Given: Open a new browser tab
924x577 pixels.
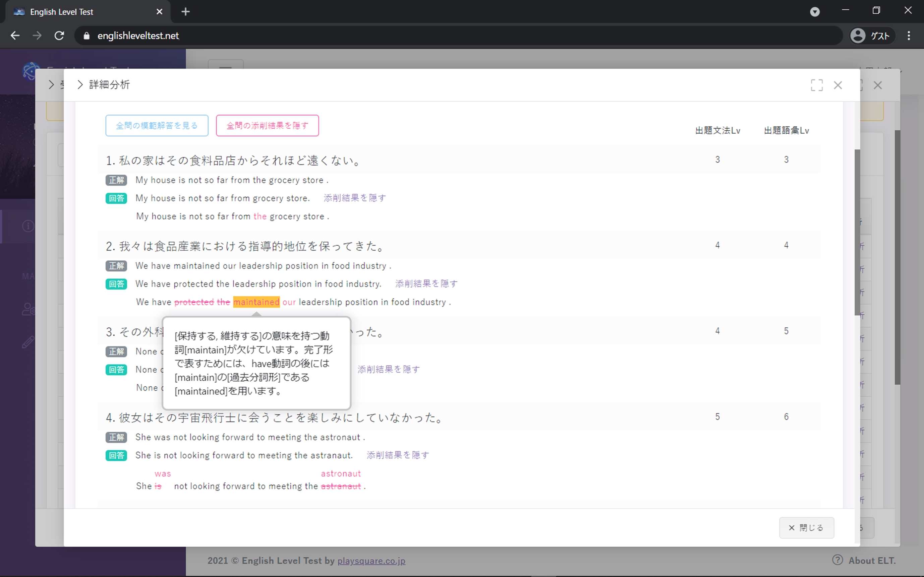Looking at the screenshot, I should pyautogui.click(x=185, y=12).
